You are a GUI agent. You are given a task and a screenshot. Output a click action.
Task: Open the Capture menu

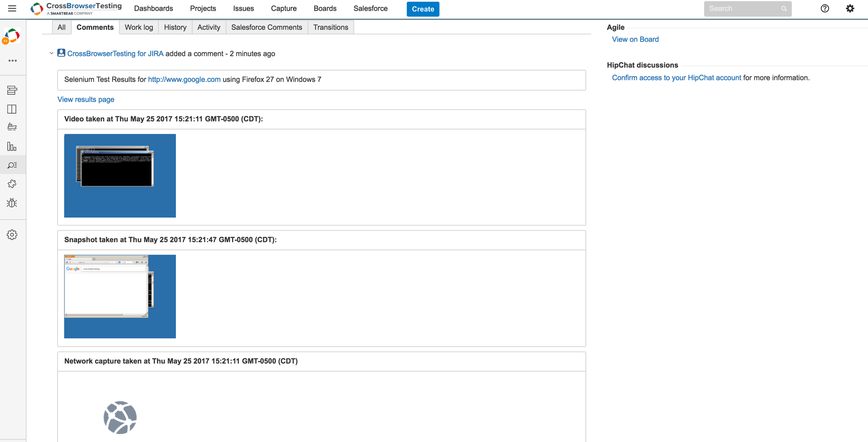click(284, 9)
